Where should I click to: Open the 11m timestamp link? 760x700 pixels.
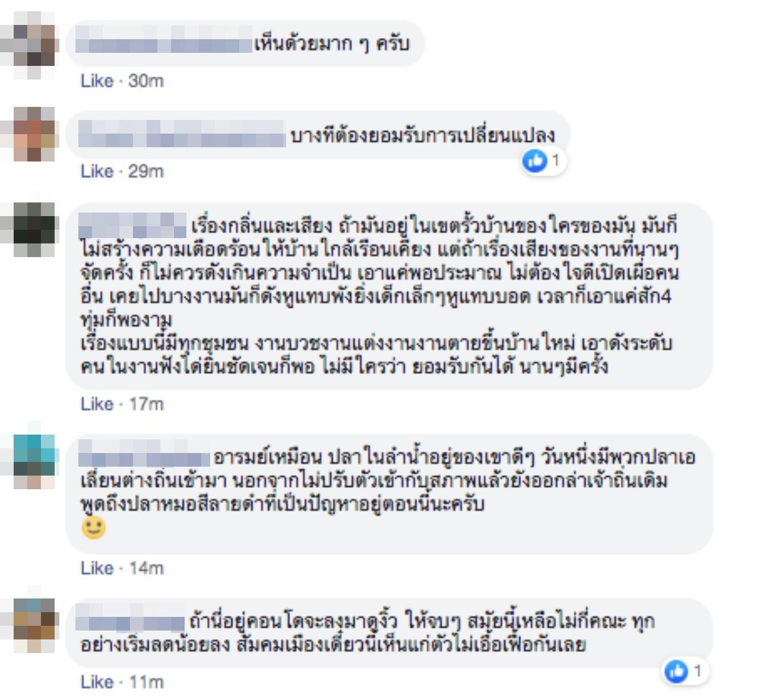tap(146, 682)
